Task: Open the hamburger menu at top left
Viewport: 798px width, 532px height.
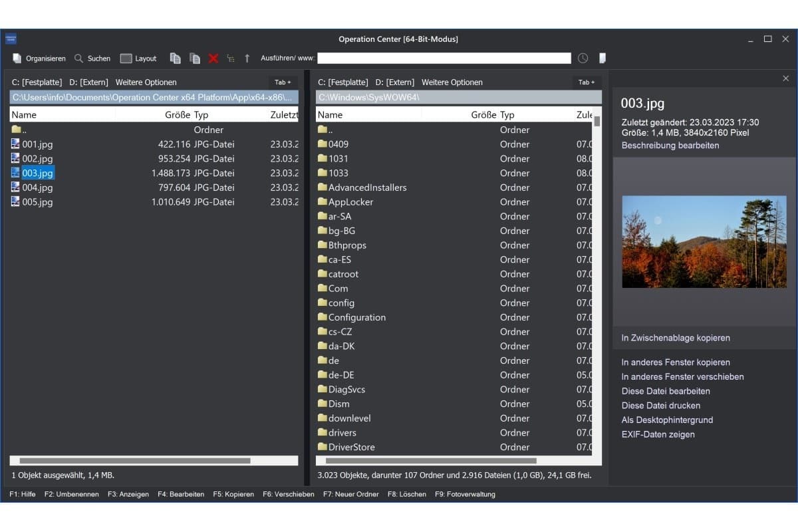Action: coord(11,39)
